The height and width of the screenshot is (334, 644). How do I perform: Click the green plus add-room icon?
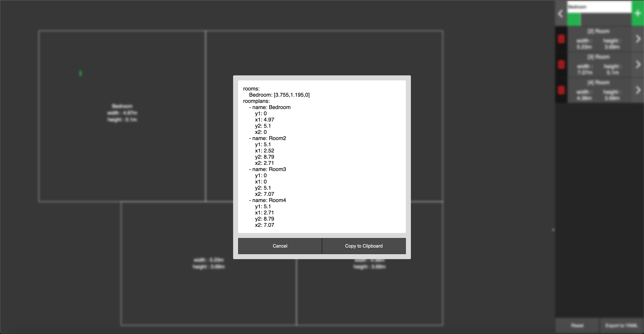click(x=638, y=13)
